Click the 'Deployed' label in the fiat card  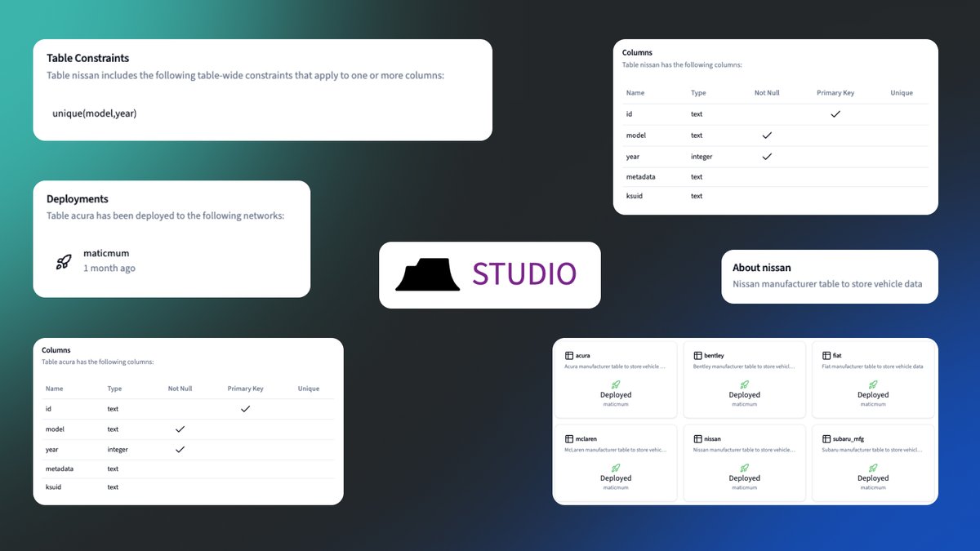click(x=873, y=395)
